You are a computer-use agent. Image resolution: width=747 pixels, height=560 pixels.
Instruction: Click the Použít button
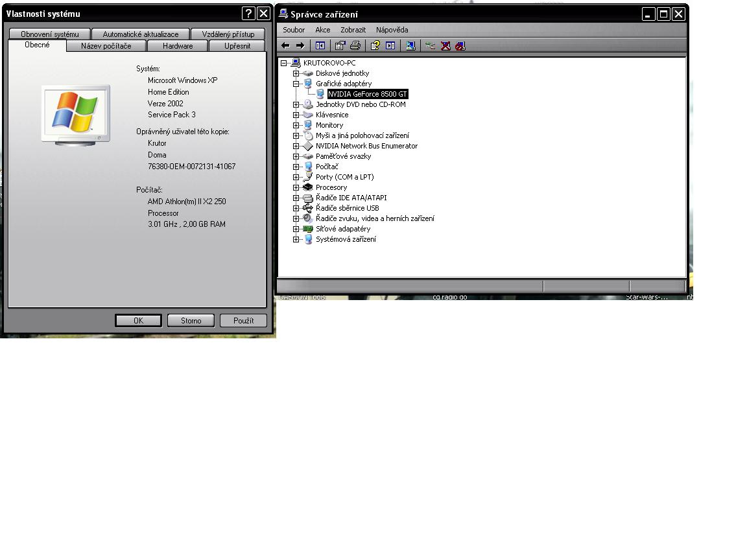pyautogui.click(x=243, y=320)
